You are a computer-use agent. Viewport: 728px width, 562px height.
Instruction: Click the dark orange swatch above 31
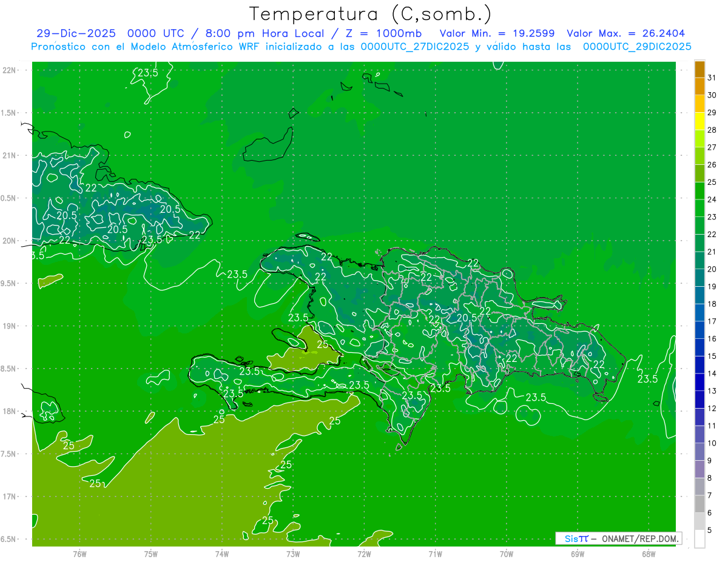699,69
